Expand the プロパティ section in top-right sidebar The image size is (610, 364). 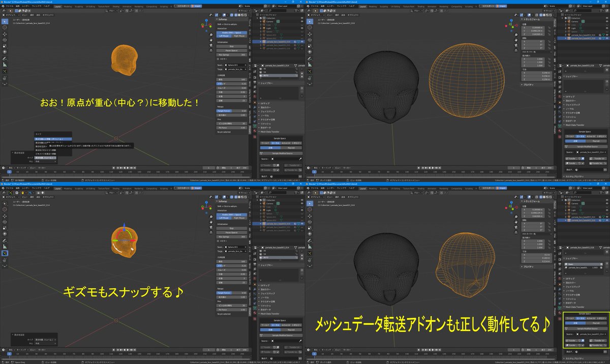528,84
